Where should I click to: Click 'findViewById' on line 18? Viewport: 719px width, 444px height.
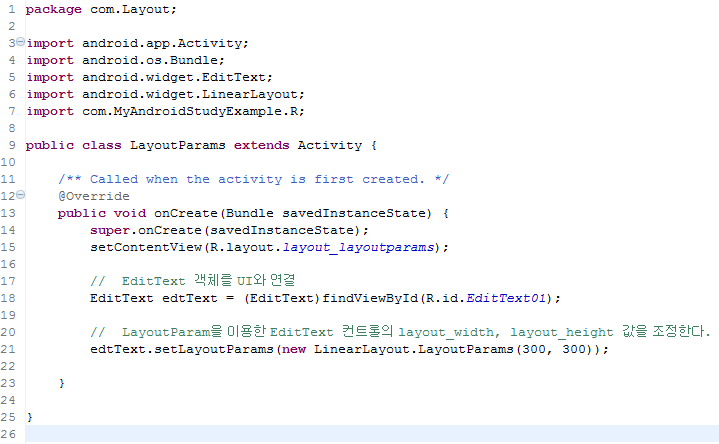coord(370,298)
